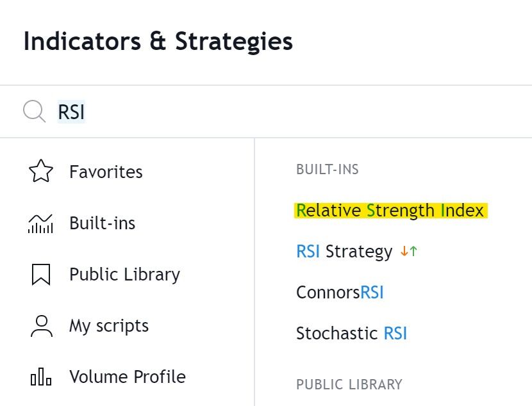Viewport: 532px width, 406px height.
Task: Add the RSI Strategy to the chart
Action: pyautogui.click(x=346, y=251)
